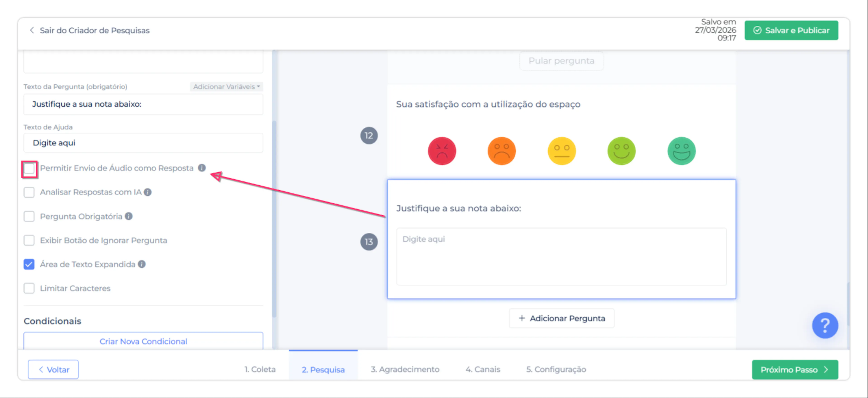The image size is (868, 398).
Task: Click the Texto de Ajuda input field
Action: point(143,143)
